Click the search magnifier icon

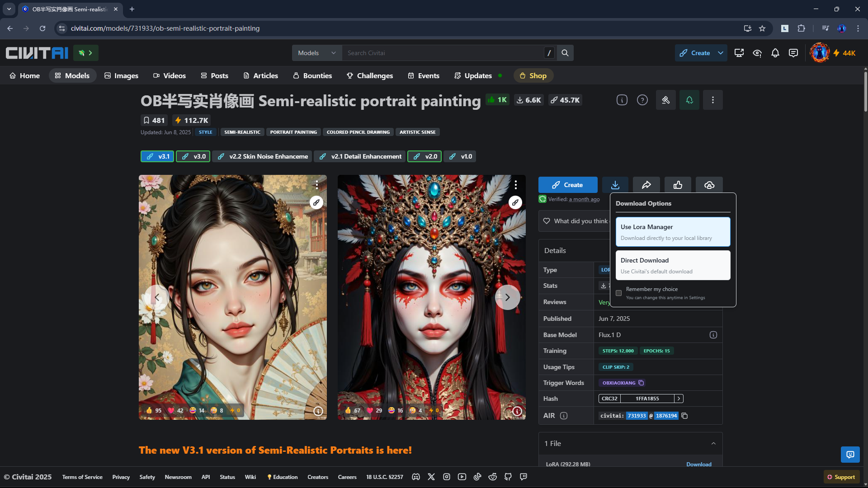tap(565, 53)
